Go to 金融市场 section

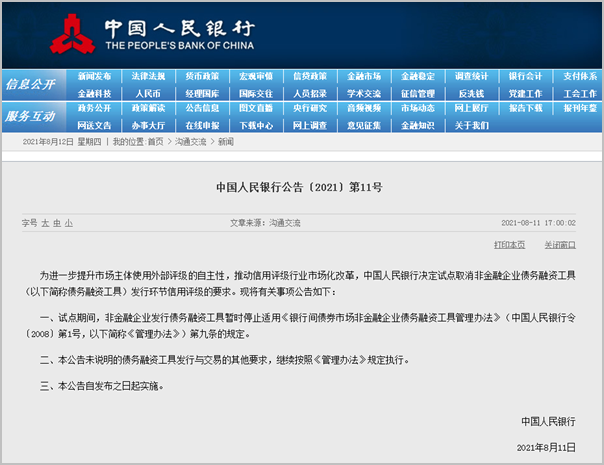[364, 76]
